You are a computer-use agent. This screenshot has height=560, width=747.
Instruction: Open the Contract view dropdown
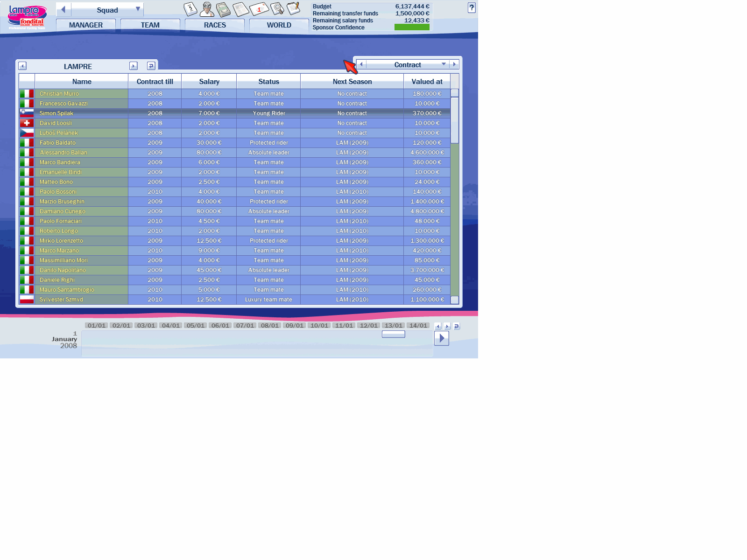pyautogui.click(x=444, y=64)
